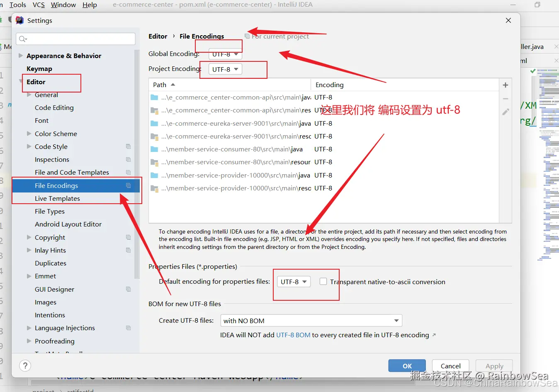The image size is (559, 392).
Task: Select Live Templates in the settings tree
Action: pos(57,198)
